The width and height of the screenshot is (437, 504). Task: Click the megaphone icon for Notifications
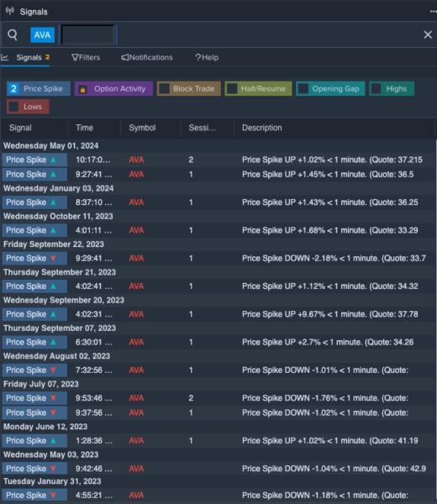[124, 57]
